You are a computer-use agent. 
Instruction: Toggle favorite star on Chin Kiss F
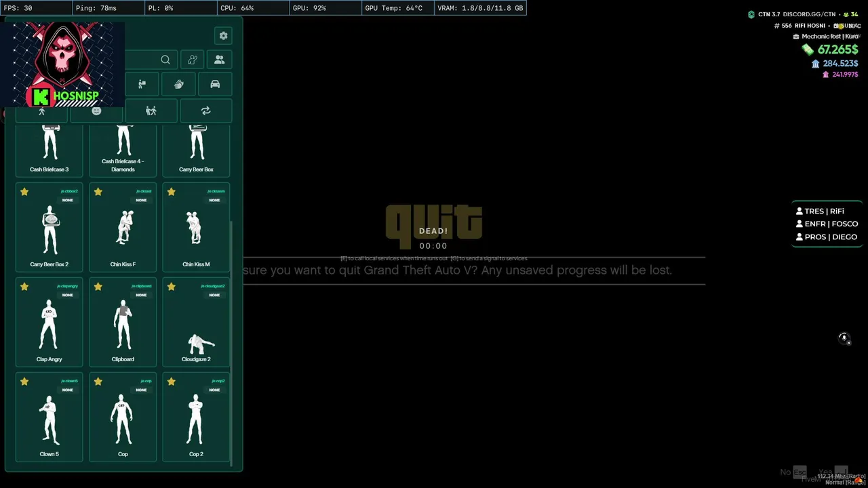click(98, 192)
